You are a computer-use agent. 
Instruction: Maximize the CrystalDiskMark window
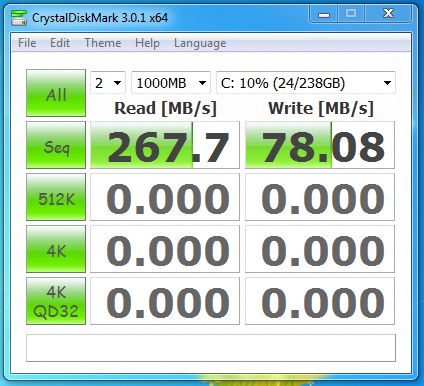[x=351, y=14]
